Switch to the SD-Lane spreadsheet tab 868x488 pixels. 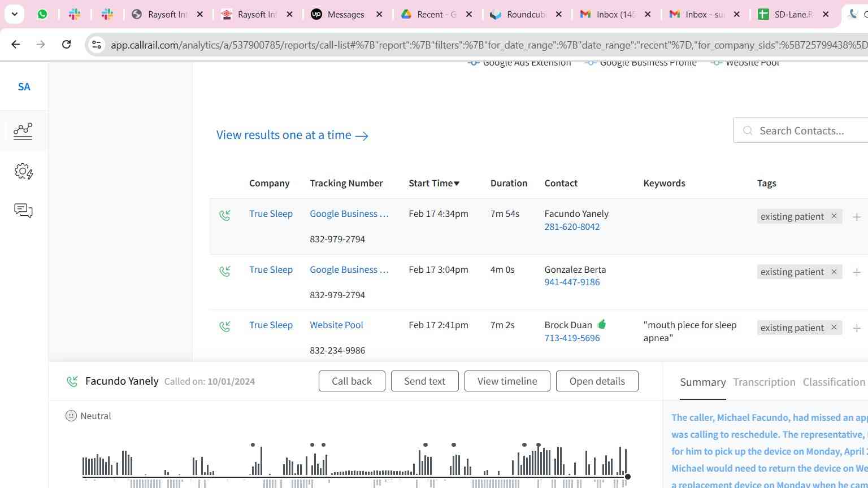(x=793, y=15)
